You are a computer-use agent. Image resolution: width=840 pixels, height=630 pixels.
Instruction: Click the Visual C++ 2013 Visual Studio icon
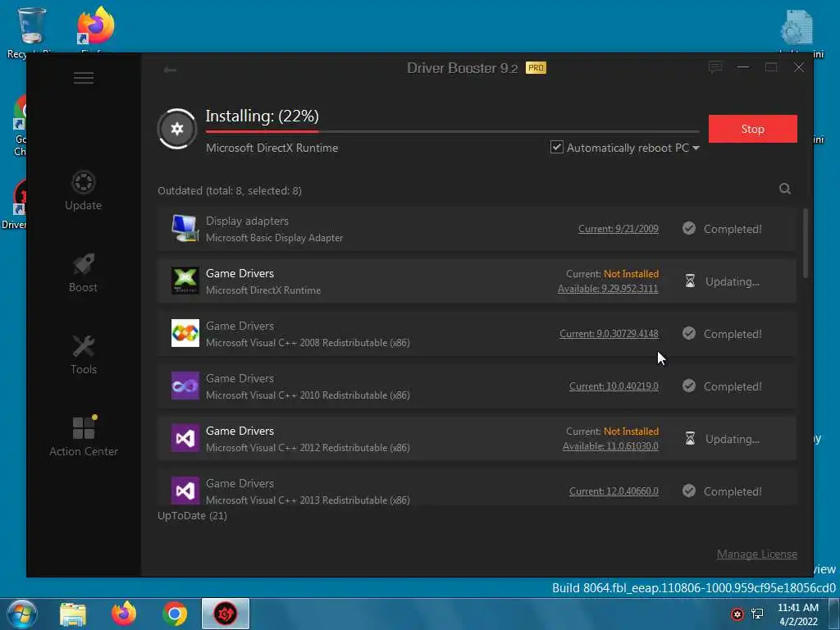tap(185, 491)
